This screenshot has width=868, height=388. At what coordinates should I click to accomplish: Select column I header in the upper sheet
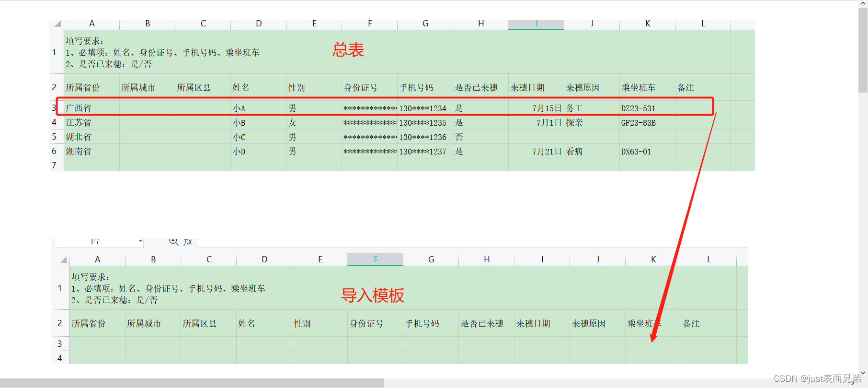click(x=536, y=24)
